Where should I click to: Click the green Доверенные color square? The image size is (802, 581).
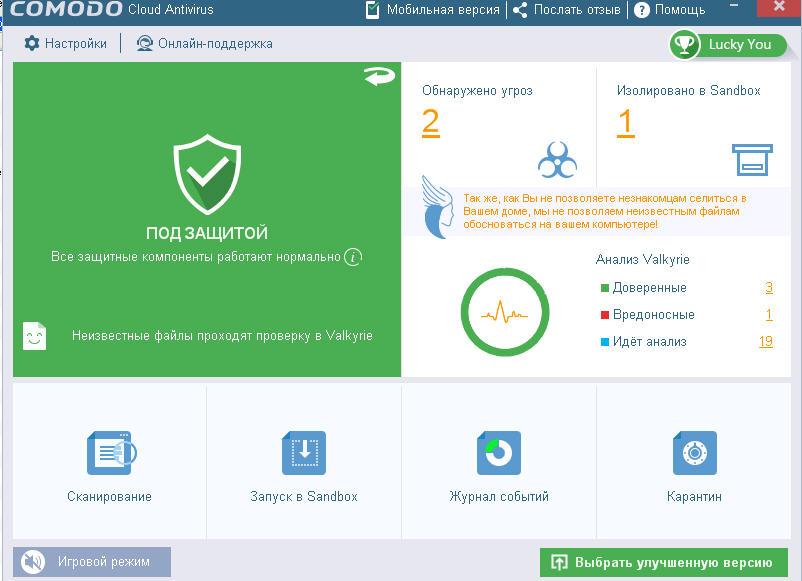[605, 288]
